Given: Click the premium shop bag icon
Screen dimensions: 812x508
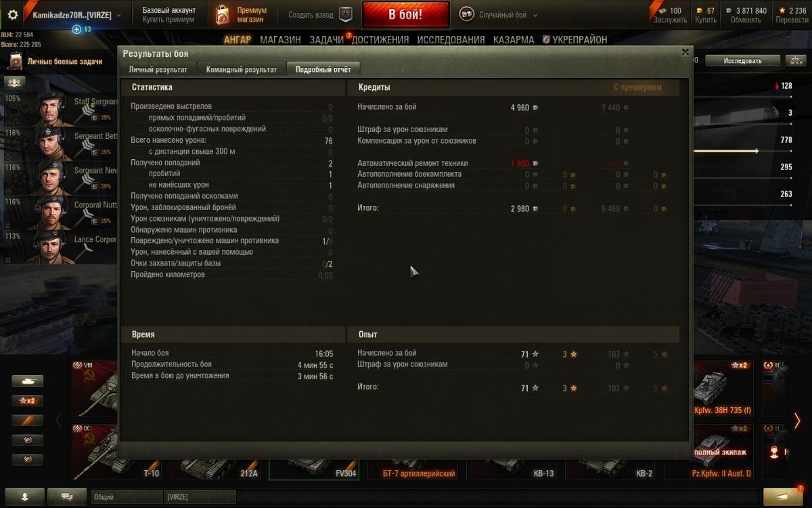Looking at the screenshot, I should (x=223, y=14).
